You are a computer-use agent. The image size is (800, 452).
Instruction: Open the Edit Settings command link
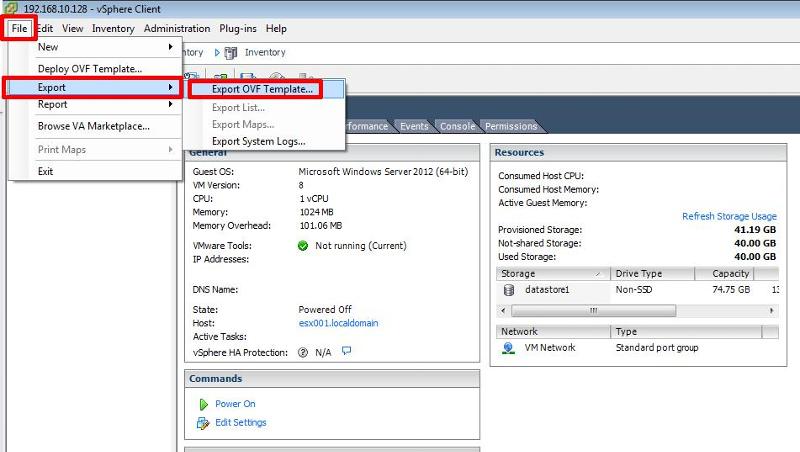click(x=241, y=422)
